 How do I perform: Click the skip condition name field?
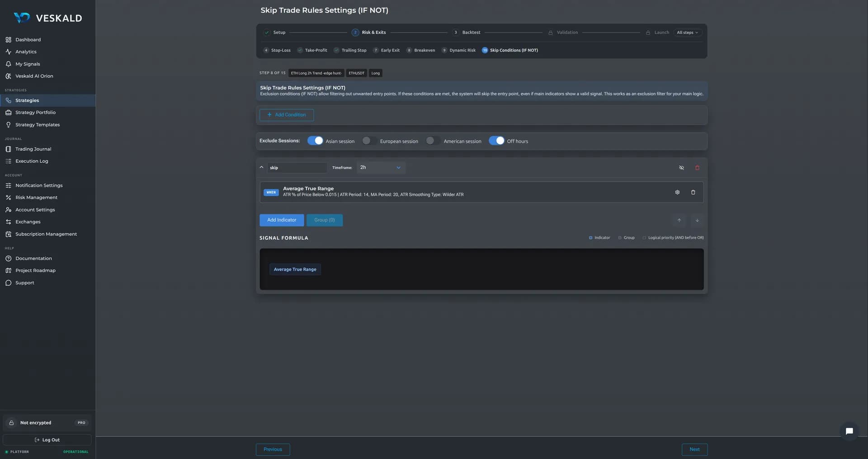(297, 168)
